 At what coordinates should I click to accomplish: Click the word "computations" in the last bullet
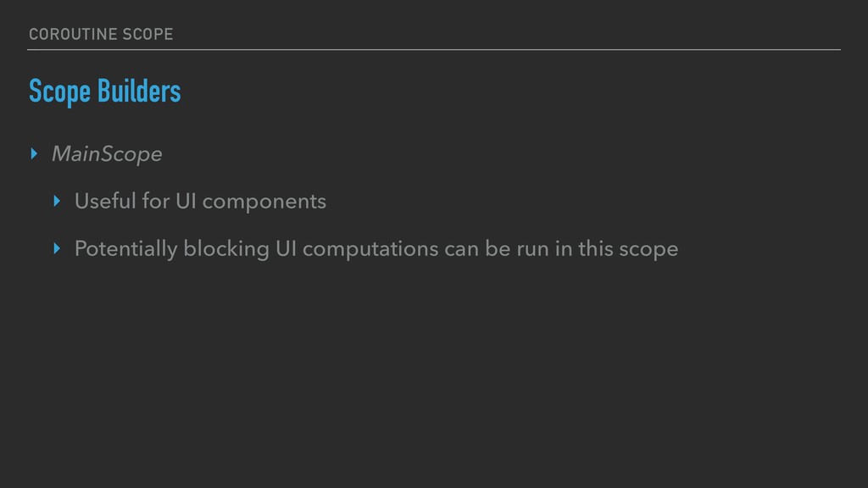[x=370, y=249]
